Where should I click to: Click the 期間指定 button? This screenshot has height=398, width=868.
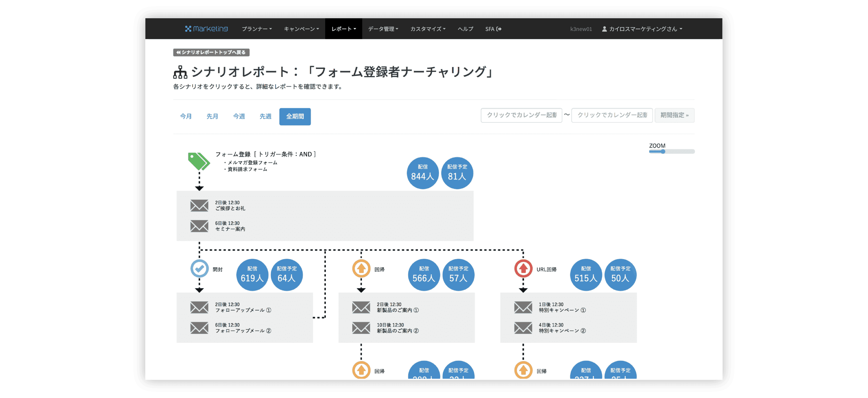(674, 115)
